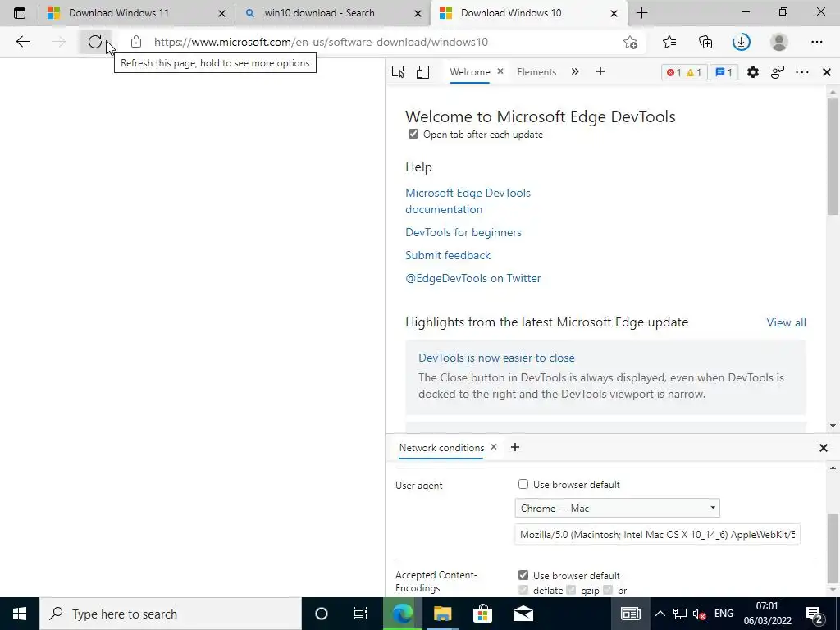Click the Submit feedback link
Screen dimensions: 840x630
click(447, 255)
